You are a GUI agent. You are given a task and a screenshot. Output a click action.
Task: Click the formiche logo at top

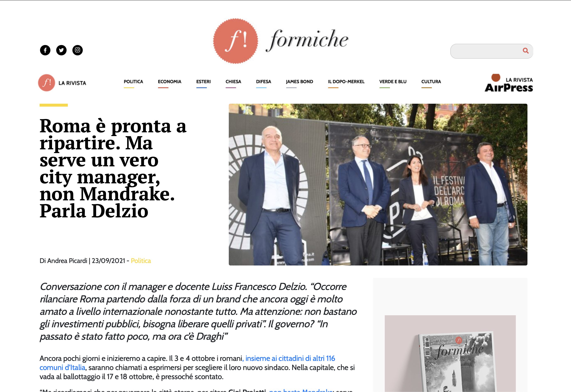pos(281,41)
